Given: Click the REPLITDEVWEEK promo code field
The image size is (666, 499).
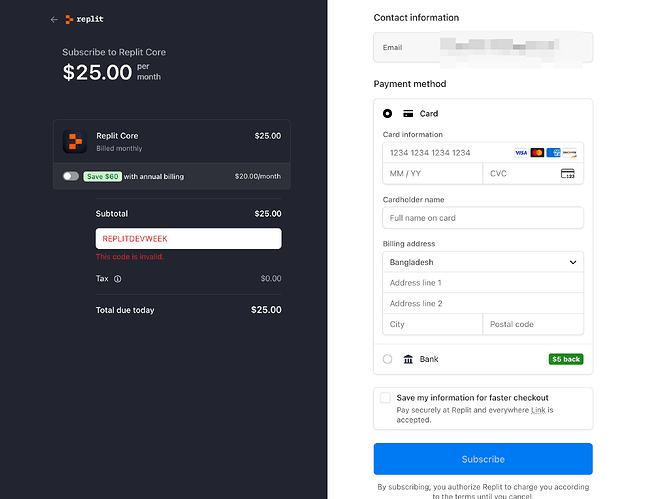Looking at the screenshot, I should pyautogui.click(x=188, y=239).
